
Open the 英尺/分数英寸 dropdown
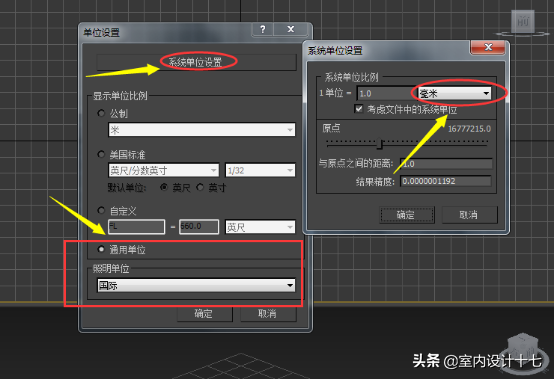[164, 170]
